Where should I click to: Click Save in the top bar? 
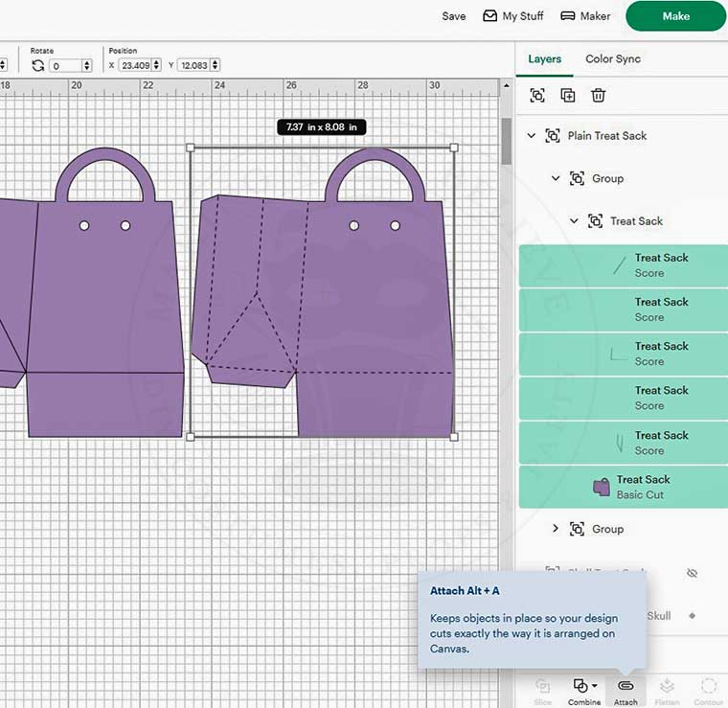(454, 16)
